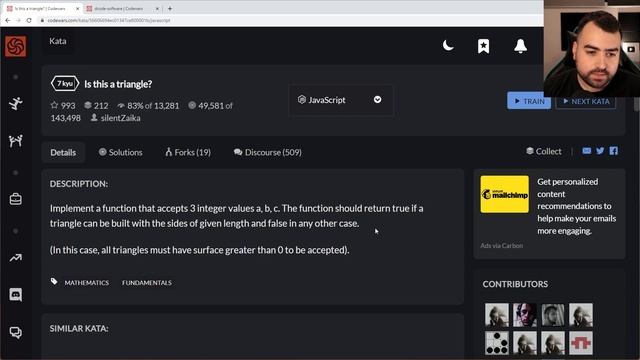Select the Details tab

pyautogui.click(x=63, y=152)
